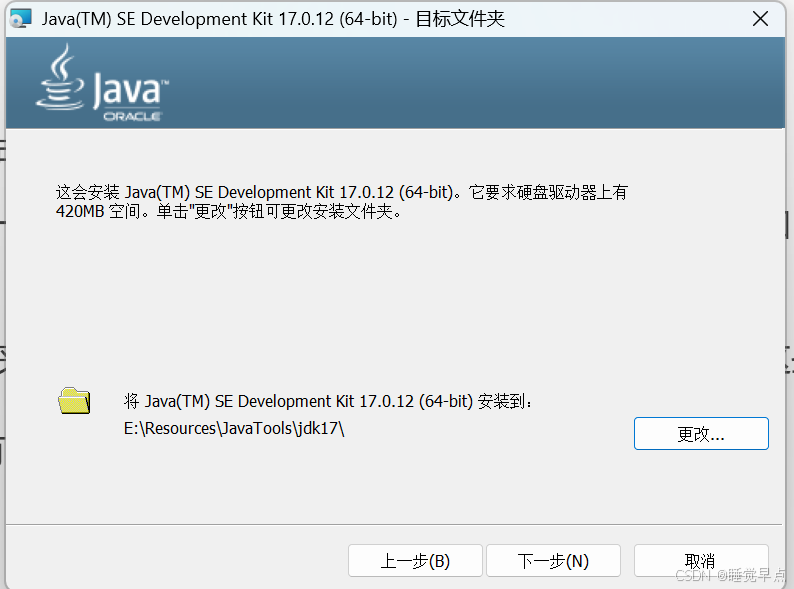
Task: Cancel installation with 取消 button
Action: [x=701, y=561]
